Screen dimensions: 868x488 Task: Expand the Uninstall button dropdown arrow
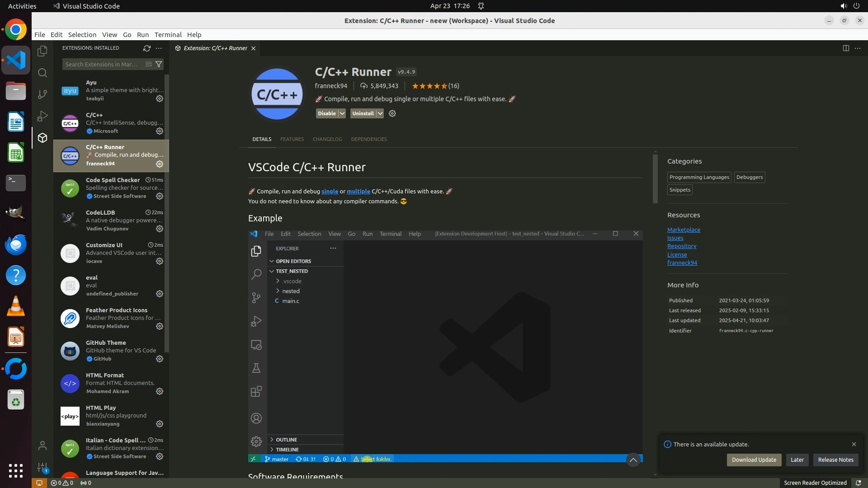(380, 113)
